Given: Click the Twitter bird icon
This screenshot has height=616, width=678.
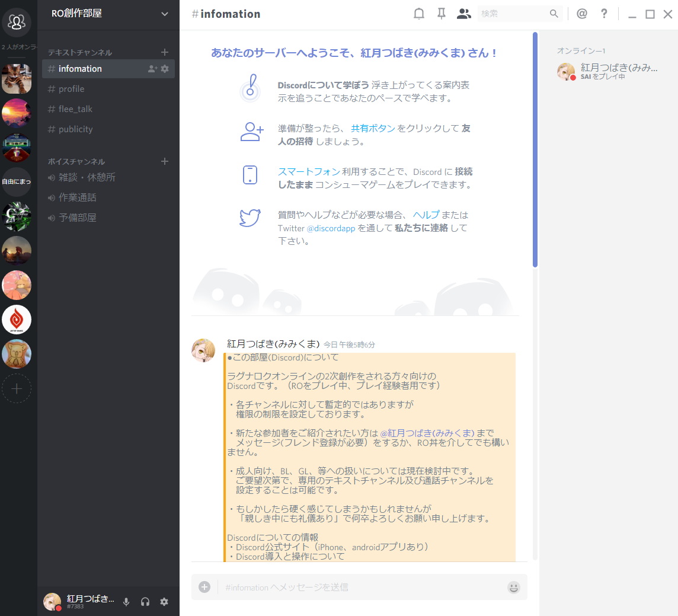Looking at the screenshot, I should 250,218.
